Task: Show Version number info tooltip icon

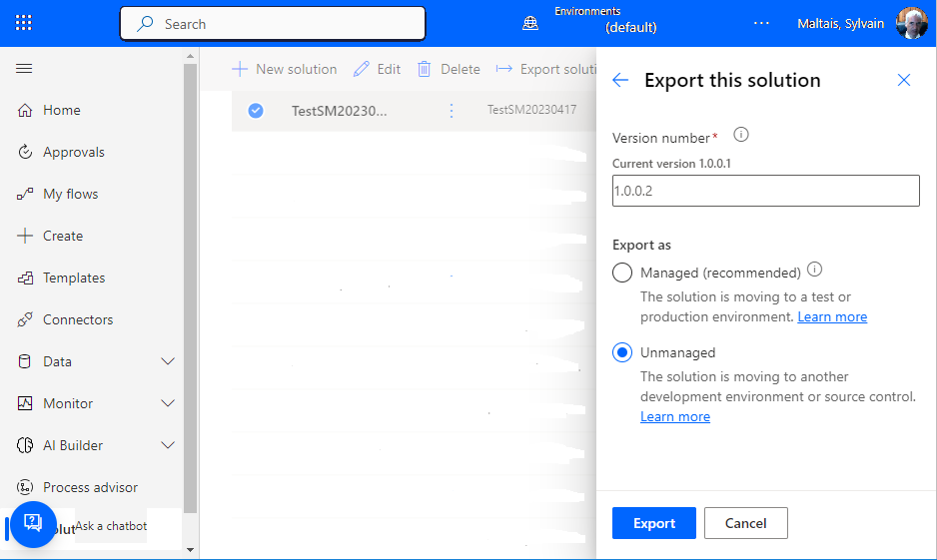Action: (741, 135)
